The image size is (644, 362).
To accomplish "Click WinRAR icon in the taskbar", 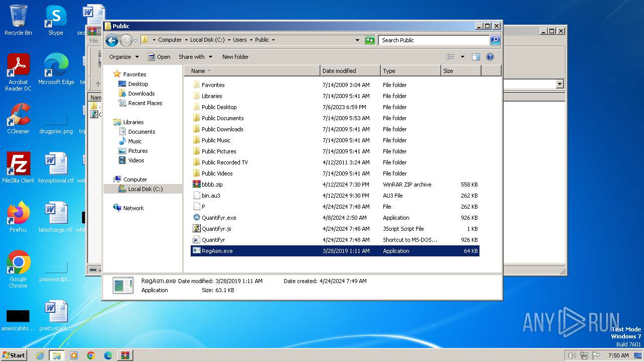I will click(x=125, y=355).
